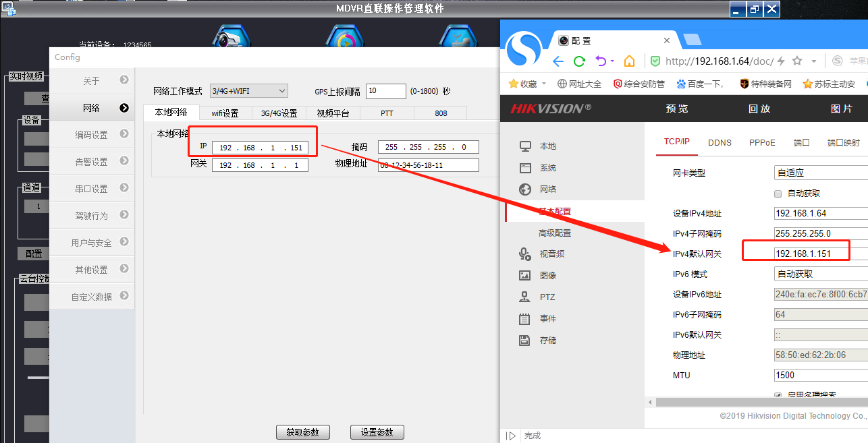Open the 图像 image settings in the sidebar

(x=547, y=276)
